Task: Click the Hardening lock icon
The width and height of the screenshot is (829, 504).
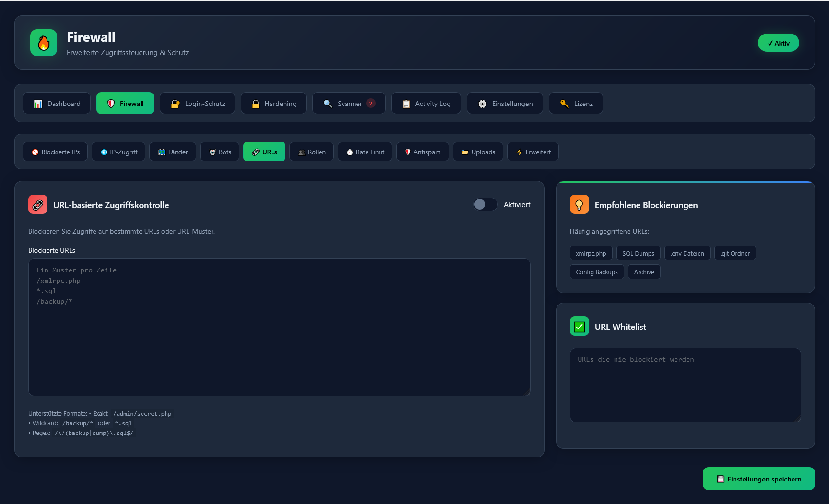Action: (x=255, y=103)
